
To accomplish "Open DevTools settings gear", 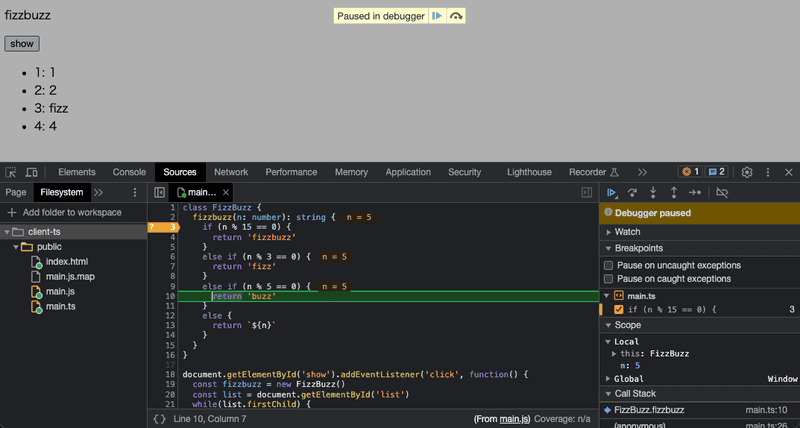I will click(747, 172).
